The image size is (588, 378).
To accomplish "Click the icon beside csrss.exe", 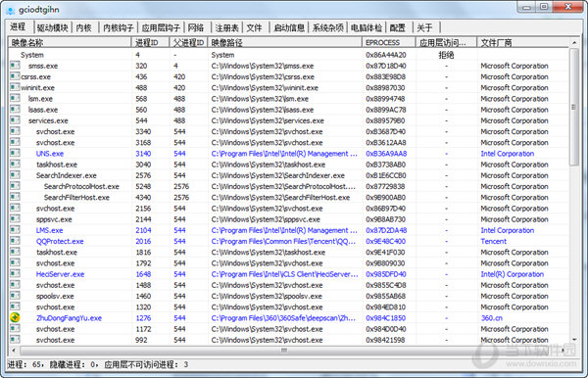I will coord(15,76).
